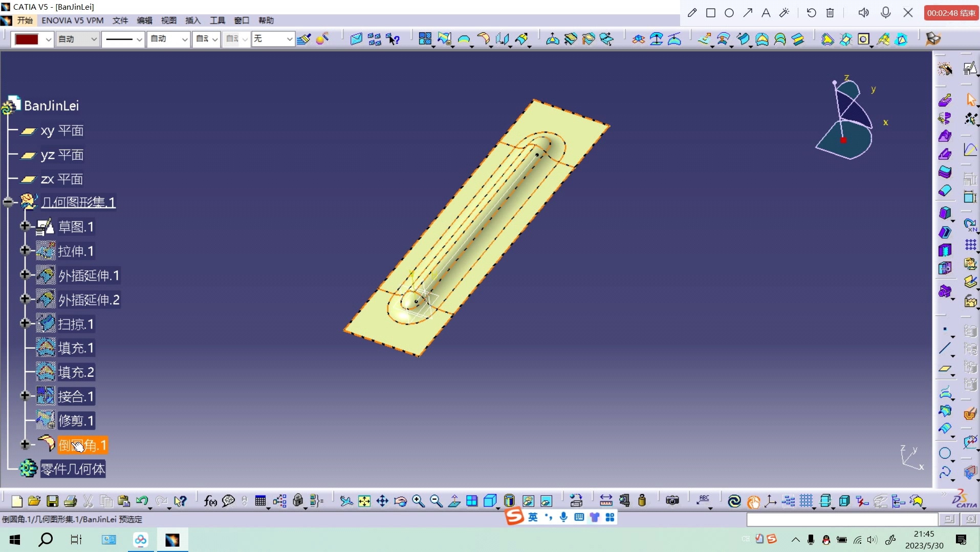The width and height of the screenshot is (980, 552).
Task: Open the 开始 menu
Action: tap(25, 20)
